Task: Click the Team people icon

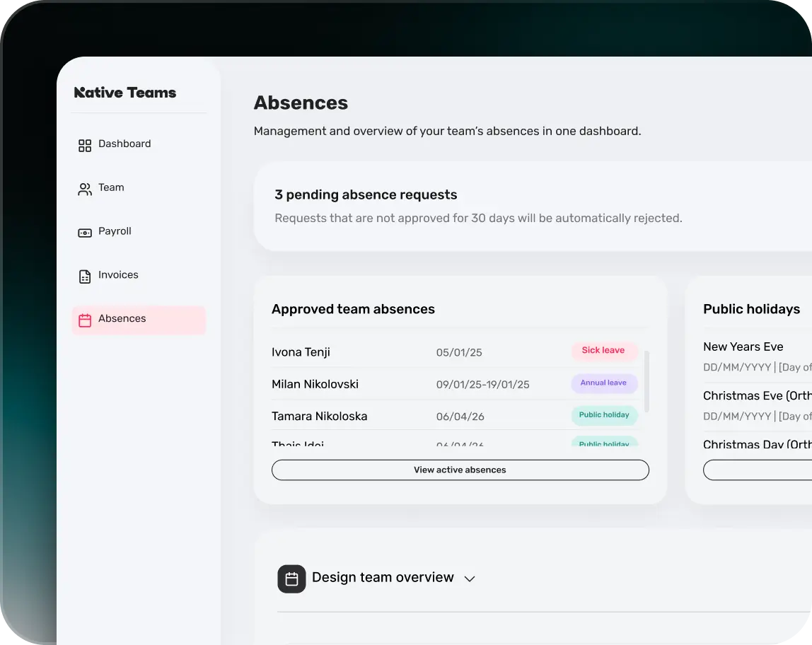Action: click(x=85, y=190)
